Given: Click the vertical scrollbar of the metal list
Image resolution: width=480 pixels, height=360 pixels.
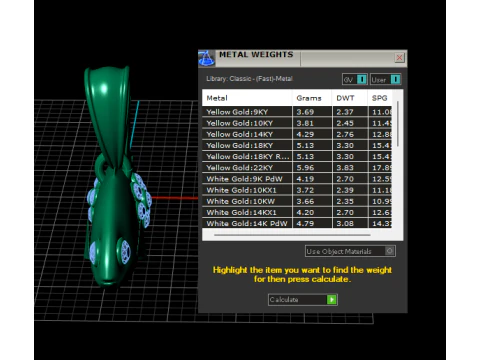Looking at the screenshot, I should pyautogui.click(x=398, y=124).
